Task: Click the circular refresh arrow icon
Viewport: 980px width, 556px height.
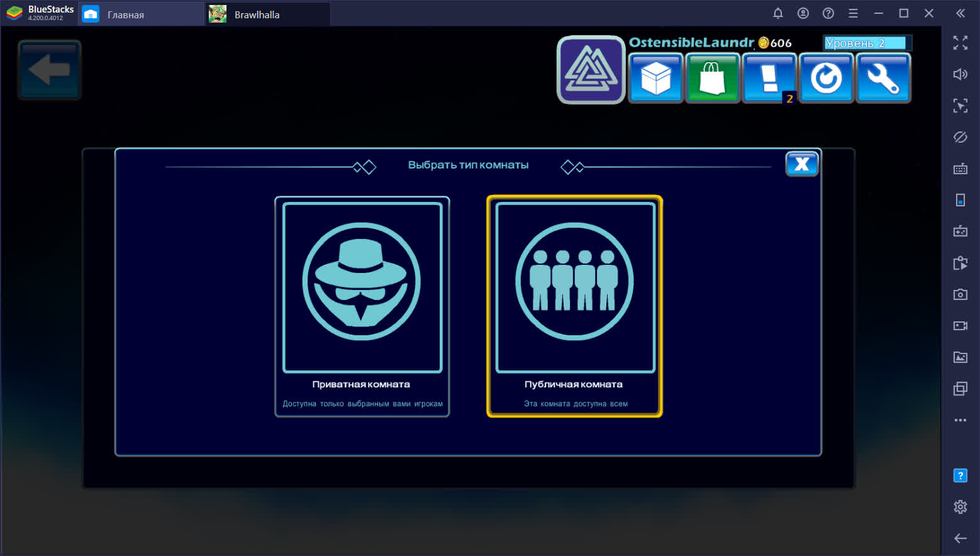Action: click(827, 79)
